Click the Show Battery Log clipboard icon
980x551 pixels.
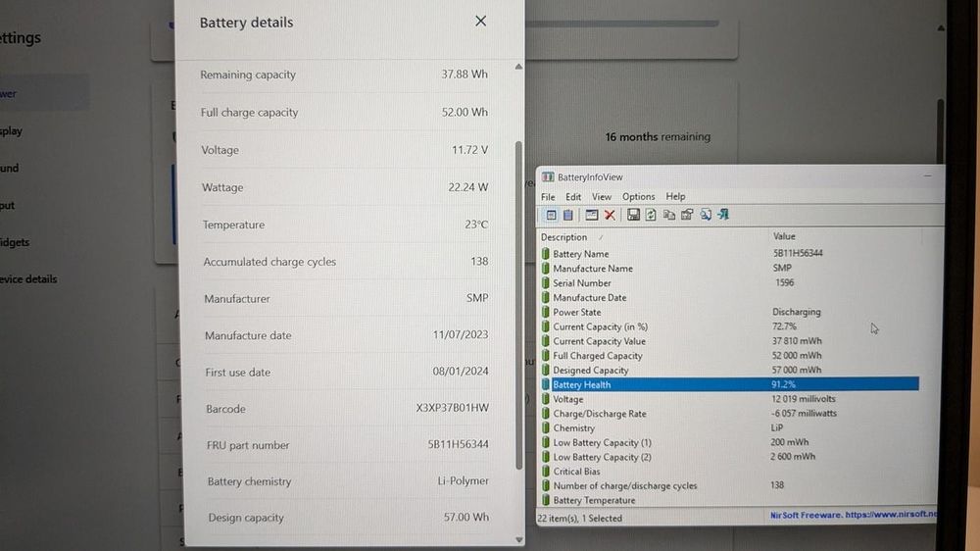(568, 215)
